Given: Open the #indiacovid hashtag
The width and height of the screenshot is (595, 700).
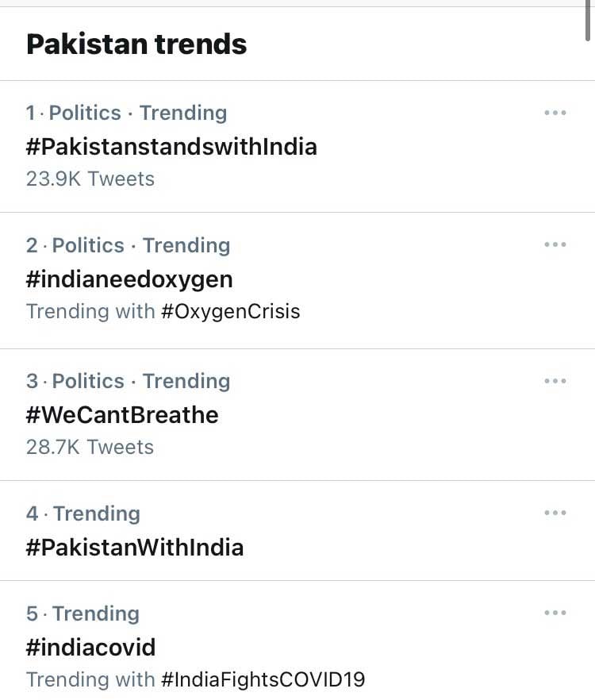Looking at the screenshot, I should [x=90, y=648].
